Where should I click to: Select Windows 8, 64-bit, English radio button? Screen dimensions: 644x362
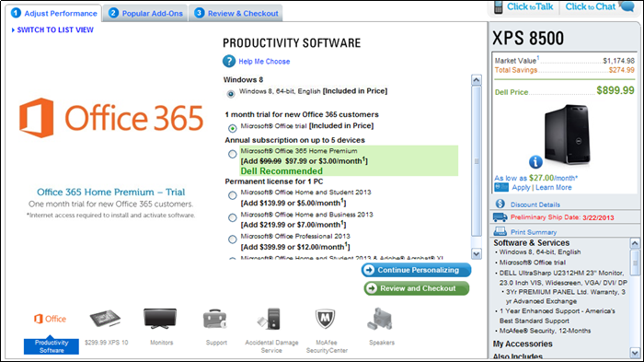point(231,94)
